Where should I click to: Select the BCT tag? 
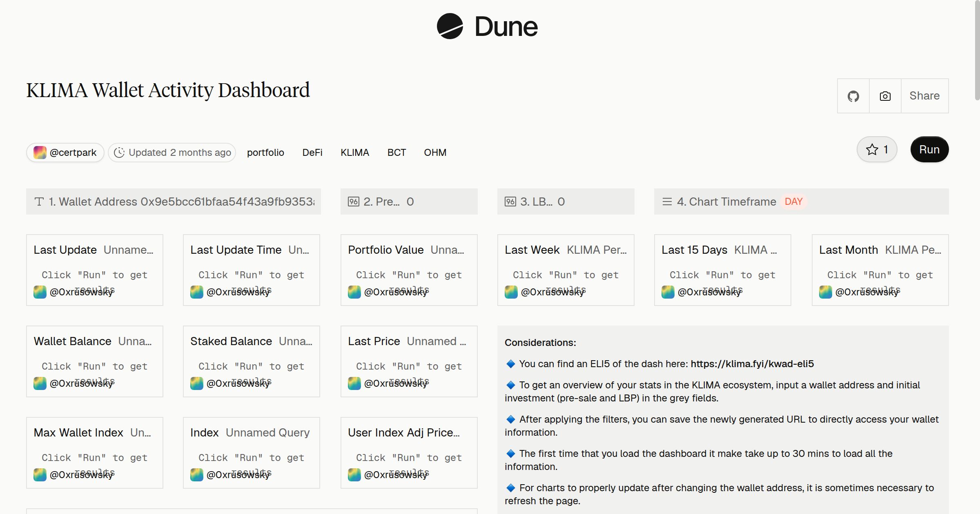click(x=396, y=153)
